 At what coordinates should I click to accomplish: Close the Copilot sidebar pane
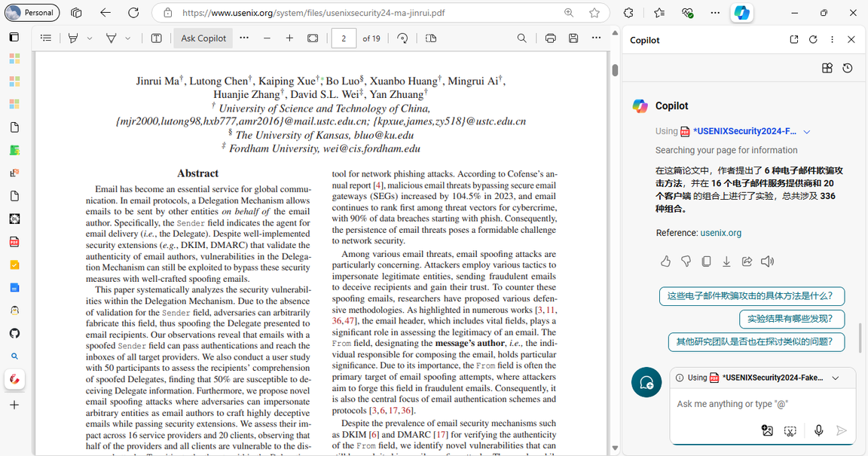(x=851, y=39)
